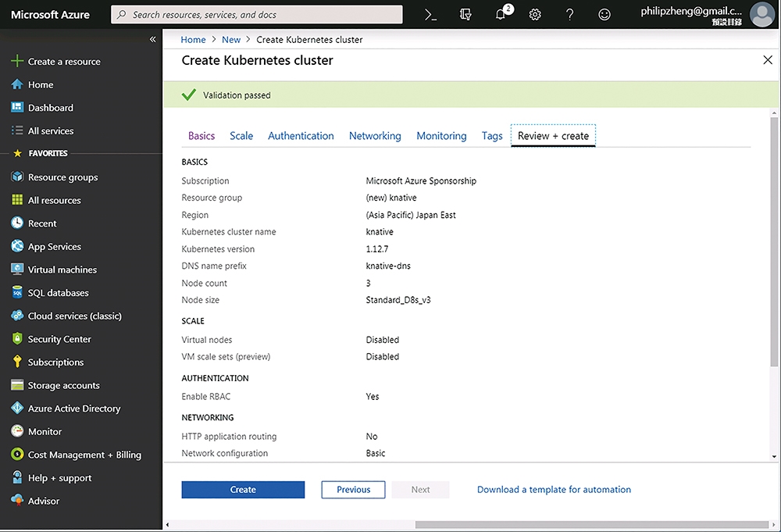Focus the Search resources, services, and docs box
Image resolution: width=781 pixels, height=532 pixels.
tap(256, 14)
